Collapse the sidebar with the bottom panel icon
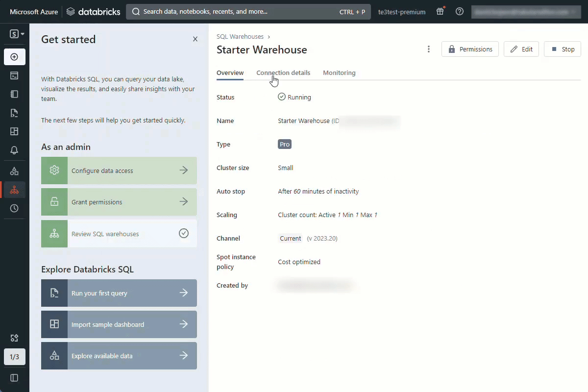The image size is (588, 392). click(15, 378)
